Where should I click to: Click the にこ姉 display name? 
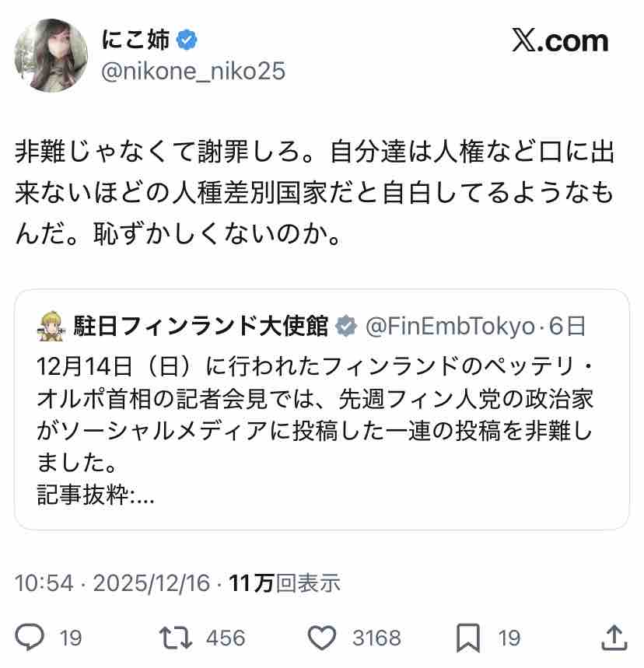pyautogui.click(x=135, y=40)
